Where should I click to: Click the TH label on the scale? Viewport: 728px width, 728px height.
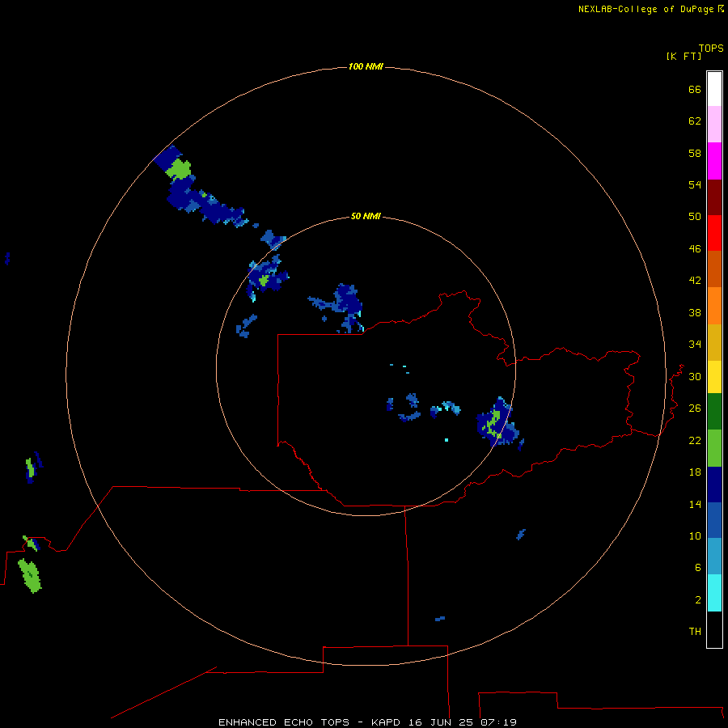click(x=695, y=631)
